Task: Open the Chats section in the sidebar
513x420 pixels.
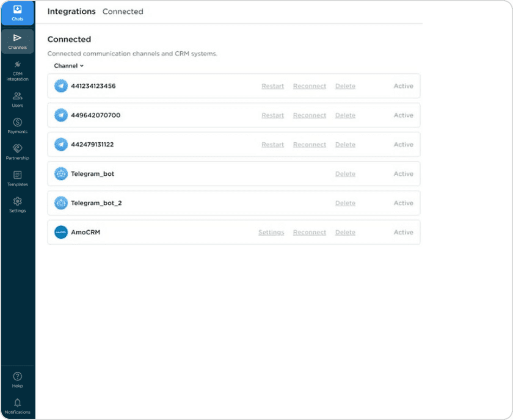Action: (x=17, y=13)
